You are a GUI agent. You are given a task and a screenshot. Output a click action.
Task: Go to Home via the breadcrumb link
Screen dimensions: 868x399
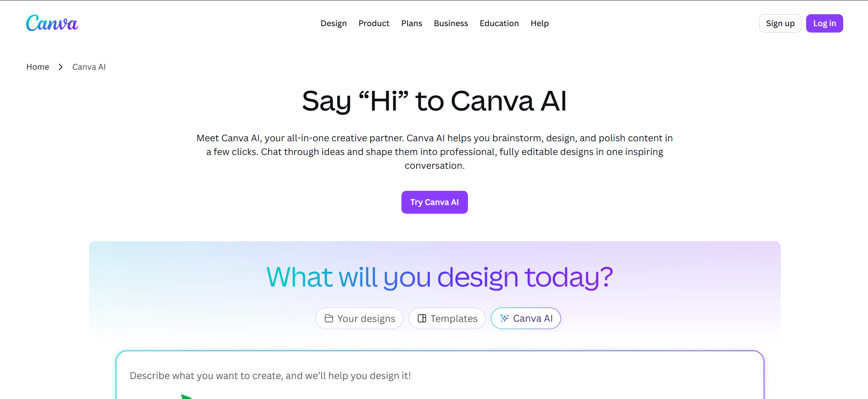[x=38, y=67]
